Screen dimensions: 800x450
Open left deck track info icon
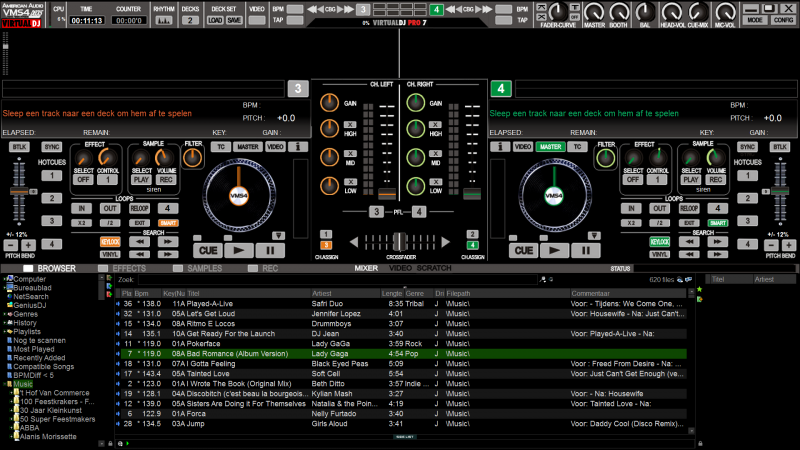click(x=298, y=147)
